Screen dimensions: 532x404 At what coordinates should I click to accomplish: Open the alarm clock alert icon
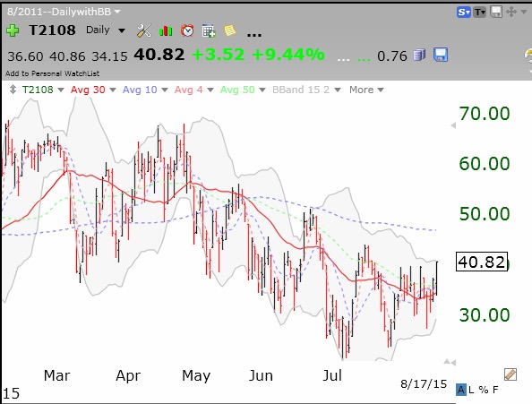187,30
